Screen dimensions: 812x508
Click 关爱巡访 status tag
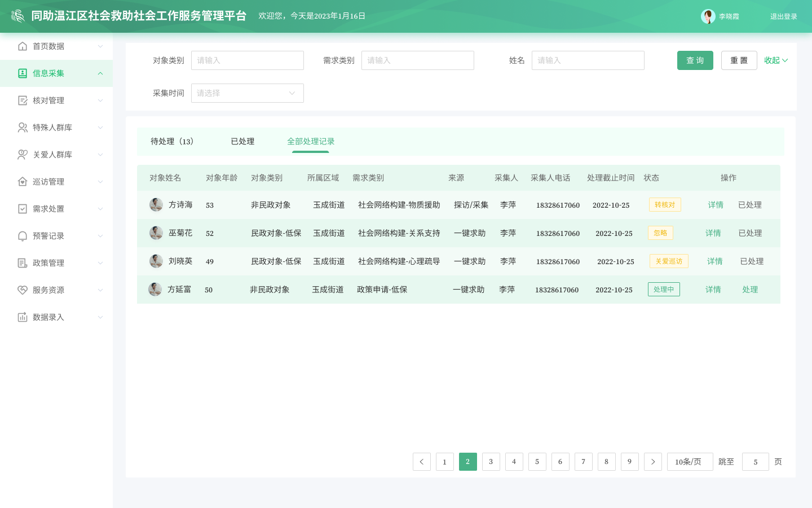[x=669, y=261]
